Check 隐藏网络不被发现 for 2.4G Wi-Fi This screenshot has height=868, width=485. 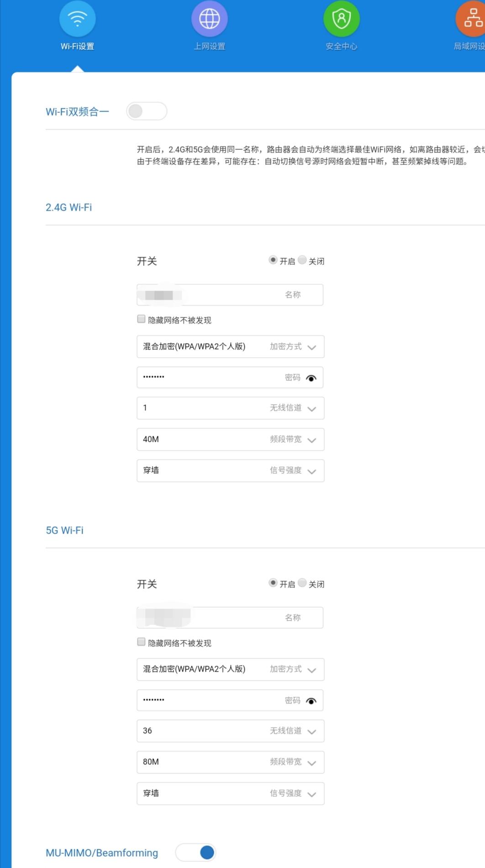click(141, 319)
